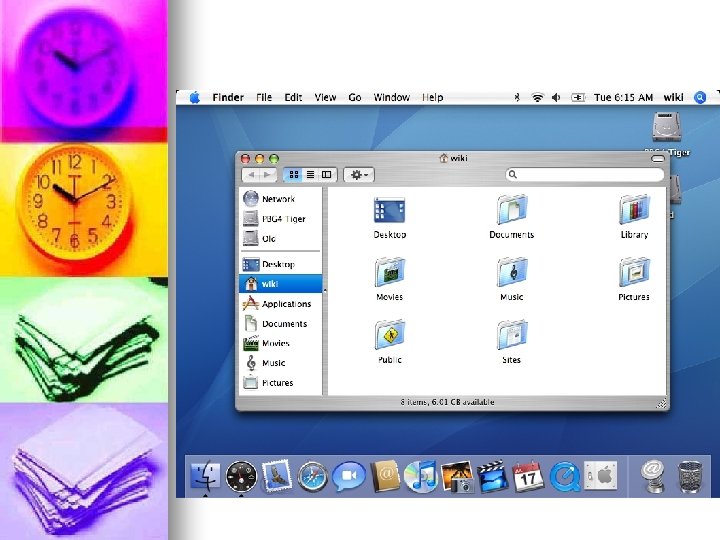Image resolution: width=720 pixels, height=540 pixels.
Task: Select Documents in the sidebar
Action: (281, 324)
